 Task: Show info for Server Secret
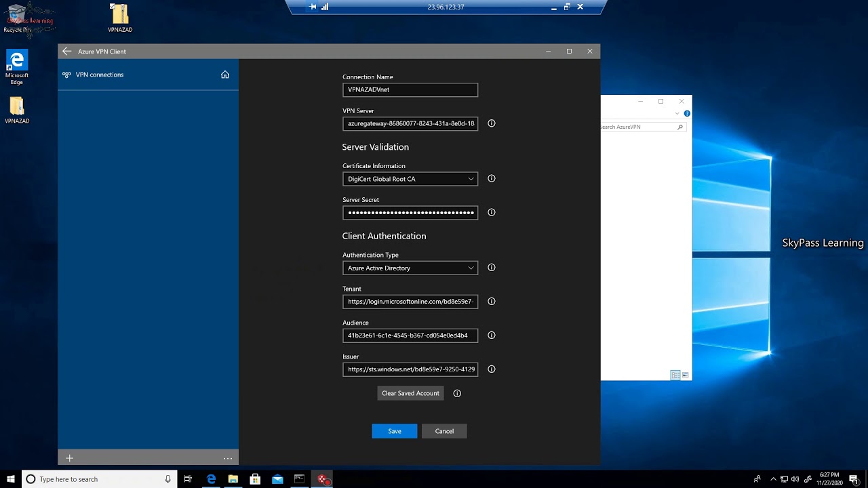pyautogui.click(x=492, y=212)
